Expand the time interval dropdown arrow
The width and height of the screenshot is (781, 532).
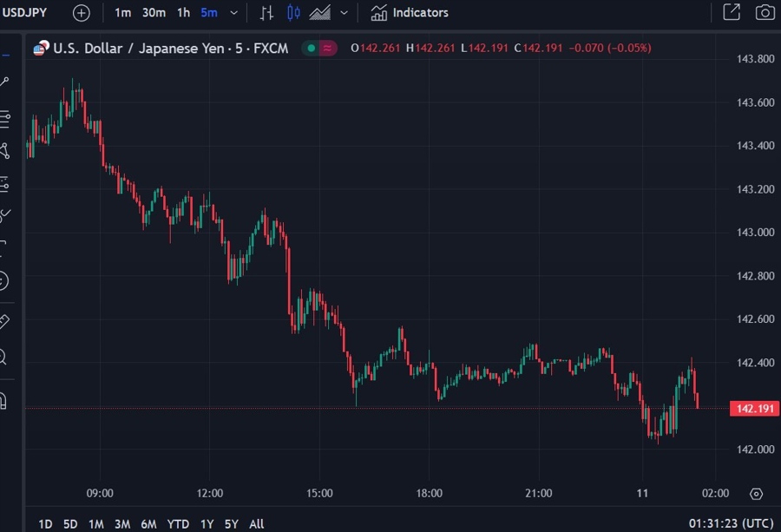[x=234, y=13]
